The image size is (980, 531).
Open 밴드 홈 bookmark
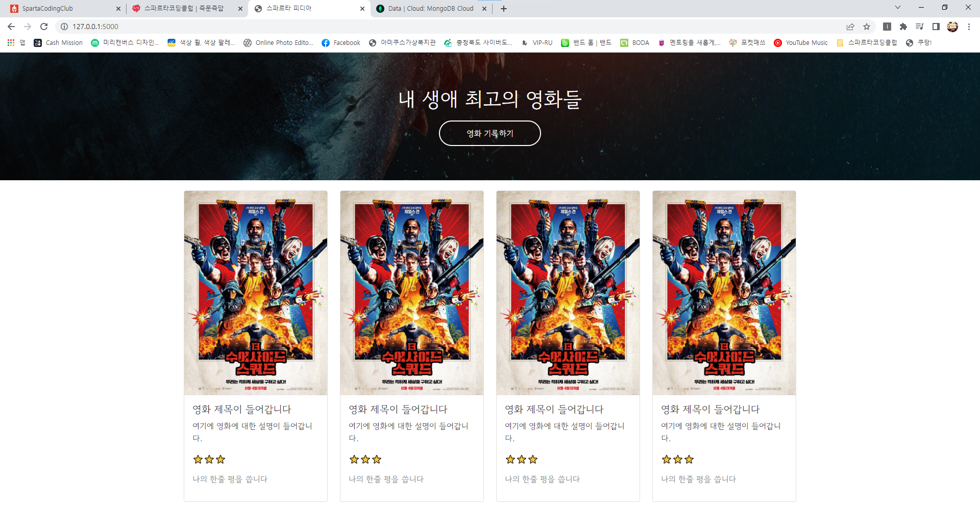(586, 43)
